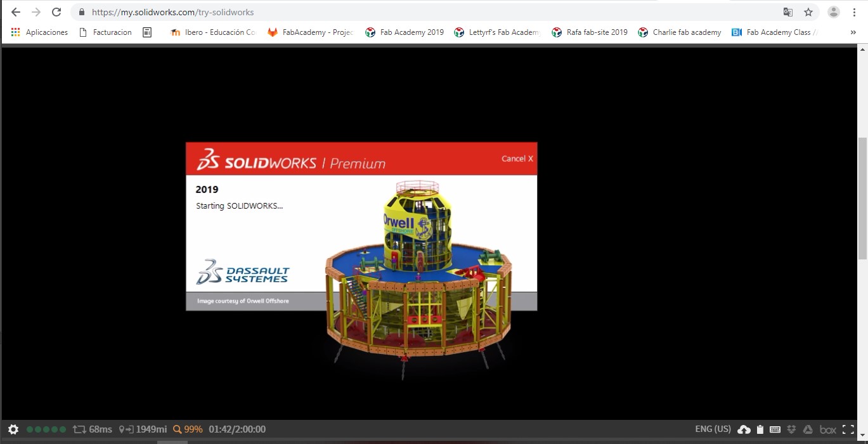Viewport: 868px width, 444px height.
Task: Open the streaming settings gear icon
Action: click(x=13, y=429)
